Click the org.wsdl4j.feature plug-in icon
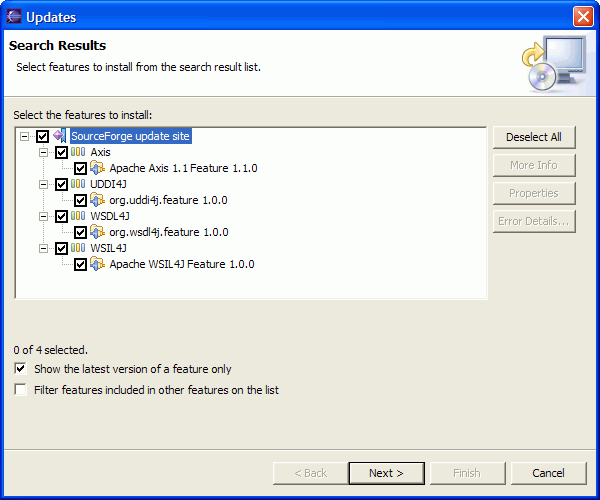 (97, 232)
